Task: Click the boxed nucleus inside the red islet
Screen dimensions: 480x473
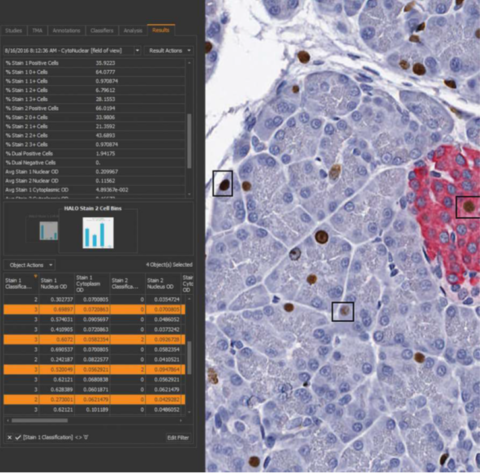Action: point(468,207)
